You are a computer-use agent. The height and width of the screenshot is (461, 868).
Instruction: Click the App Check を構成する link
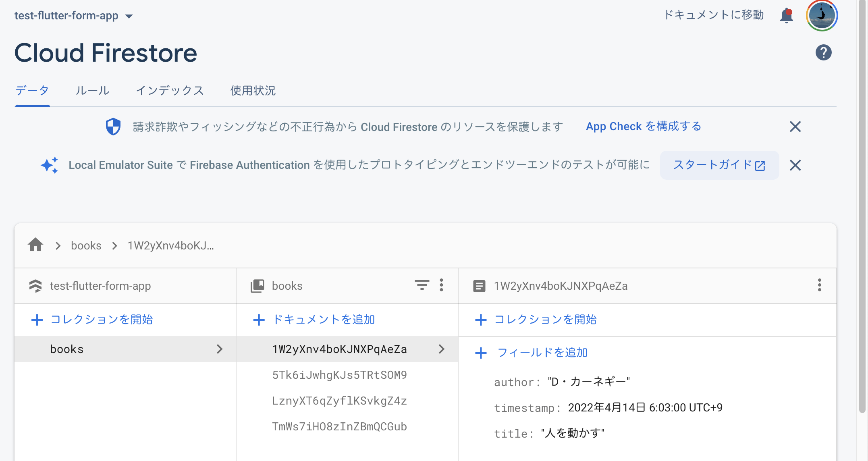pyautogui.click(x=644, y=126)
